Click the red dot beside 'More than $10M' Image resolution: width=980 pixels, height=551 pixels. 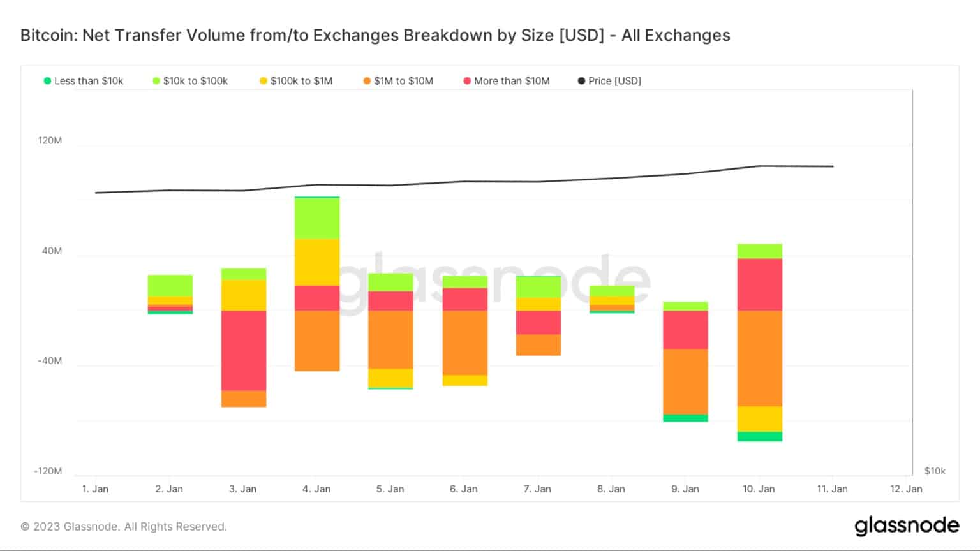click(x=467, y=81)
